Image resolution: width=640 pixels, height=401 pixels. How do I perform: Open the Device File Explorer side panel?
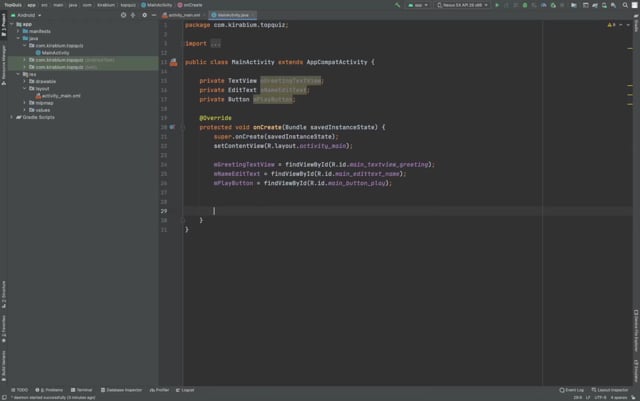click(x=636, y=331)
